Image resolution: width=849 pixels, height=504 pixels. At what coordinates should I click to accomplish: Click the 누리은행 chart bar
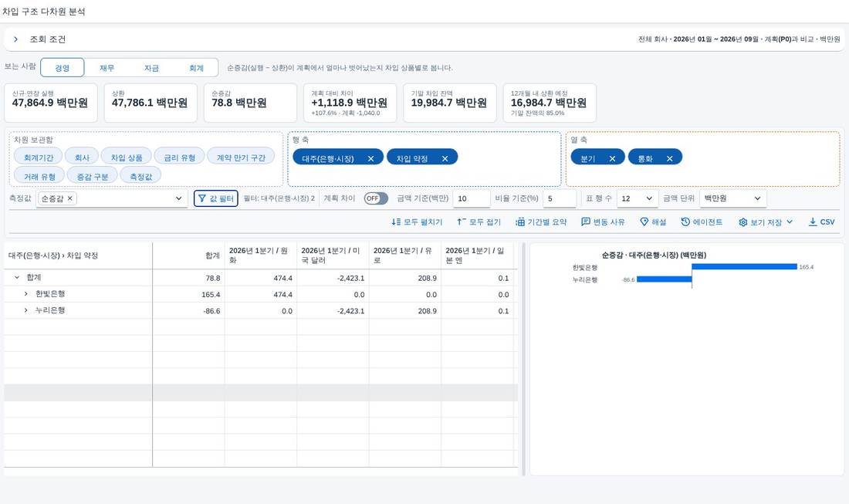click(x=665, y=279)
